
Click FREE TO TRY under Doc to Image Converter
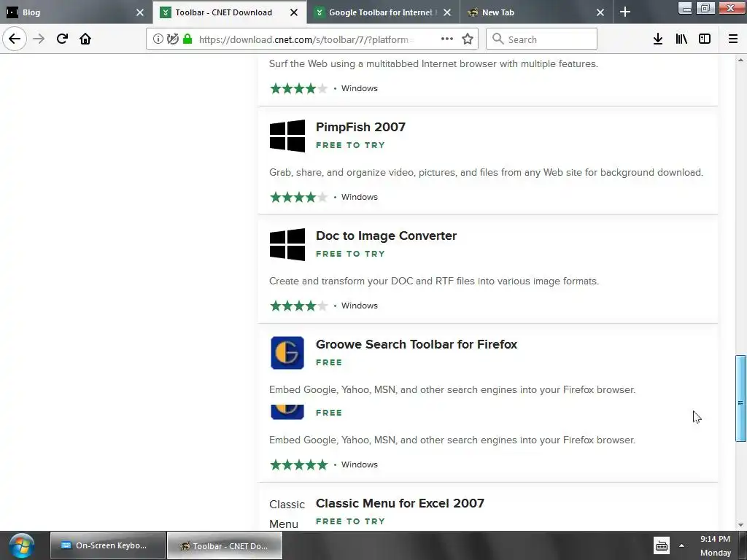[x=350, y=254]
